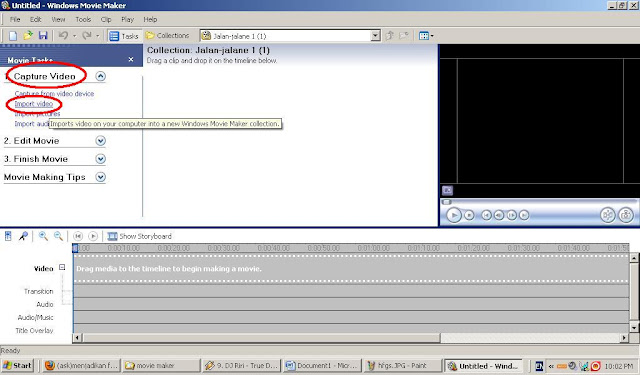Open the File menu
The image size is (640, 375).
(x=15, y=19)
